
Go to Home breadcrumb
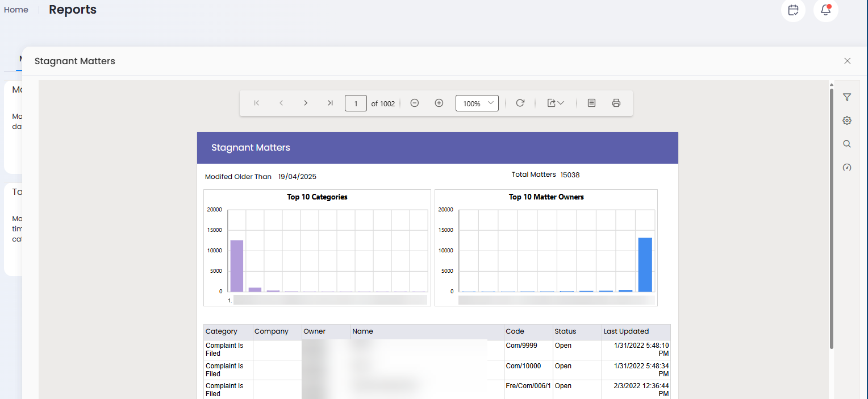pyautogui.click(x=16, y=10)
